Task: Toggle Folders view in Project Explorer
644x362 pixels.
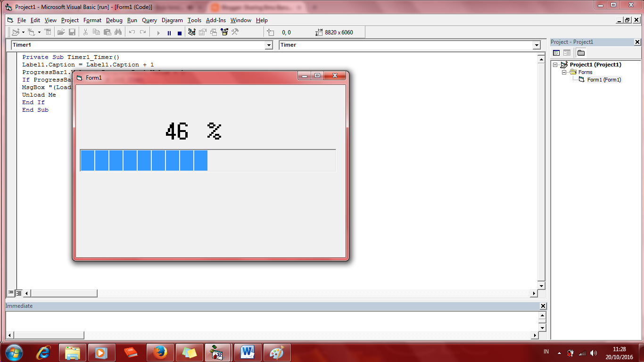Action: 581,52
